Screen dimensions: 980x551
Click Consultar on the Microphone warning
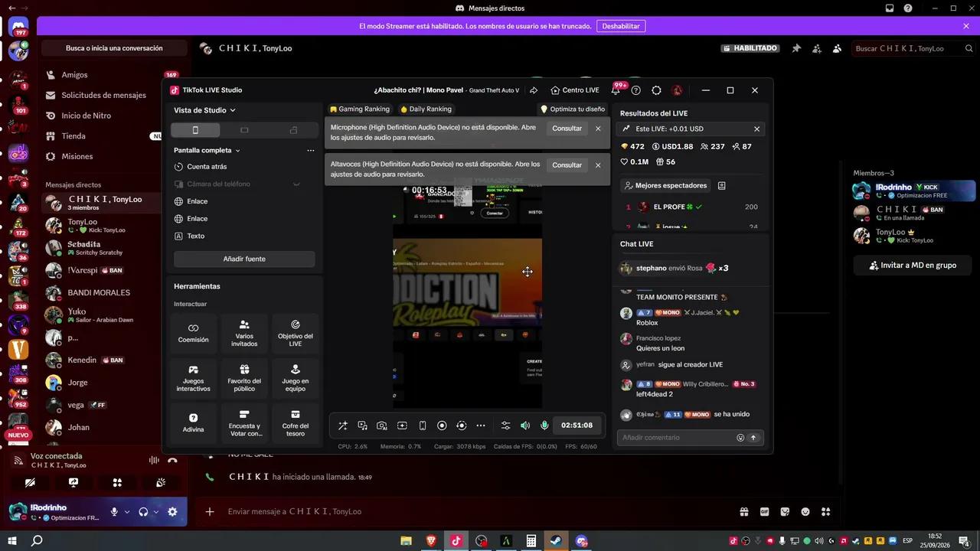coord(567,129)
